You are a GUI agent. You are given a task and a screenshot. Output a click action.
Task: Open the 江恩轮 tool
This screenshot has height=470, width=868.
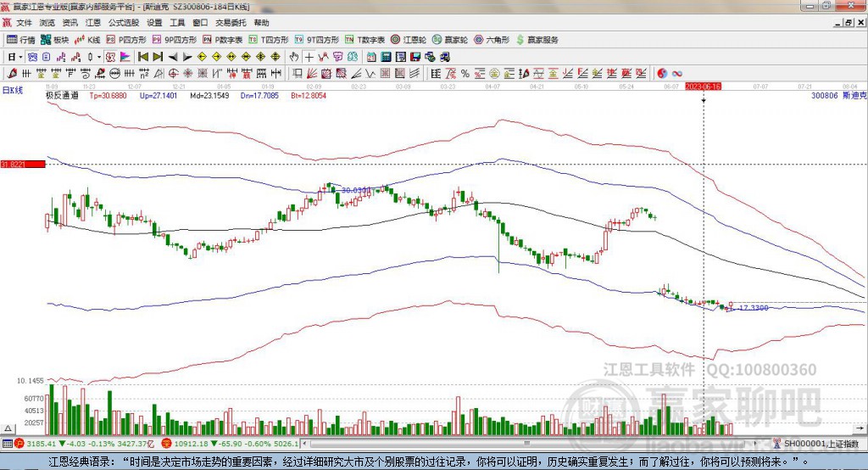pos(409,40)
